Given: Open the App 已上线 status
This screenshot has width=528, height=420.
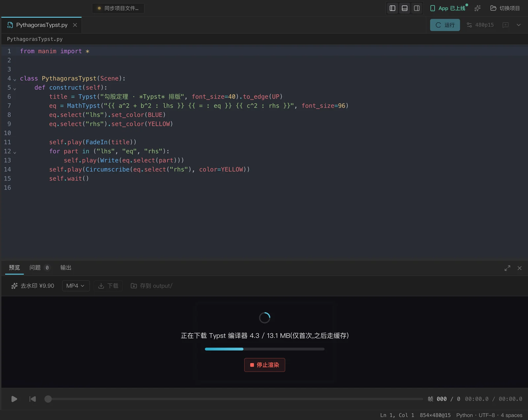Looking at the screenshot, I should coord(448,8).
